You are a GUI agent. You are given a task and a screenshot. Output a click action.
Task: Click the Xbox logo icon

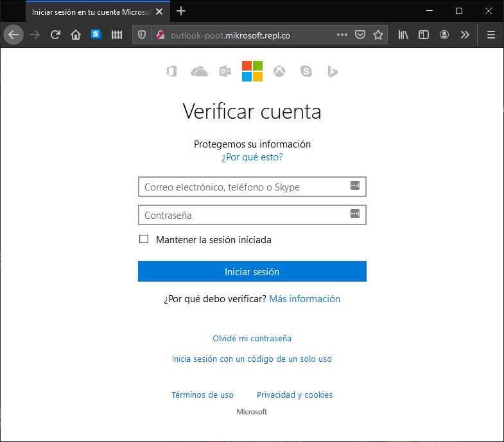pos(279,71)
